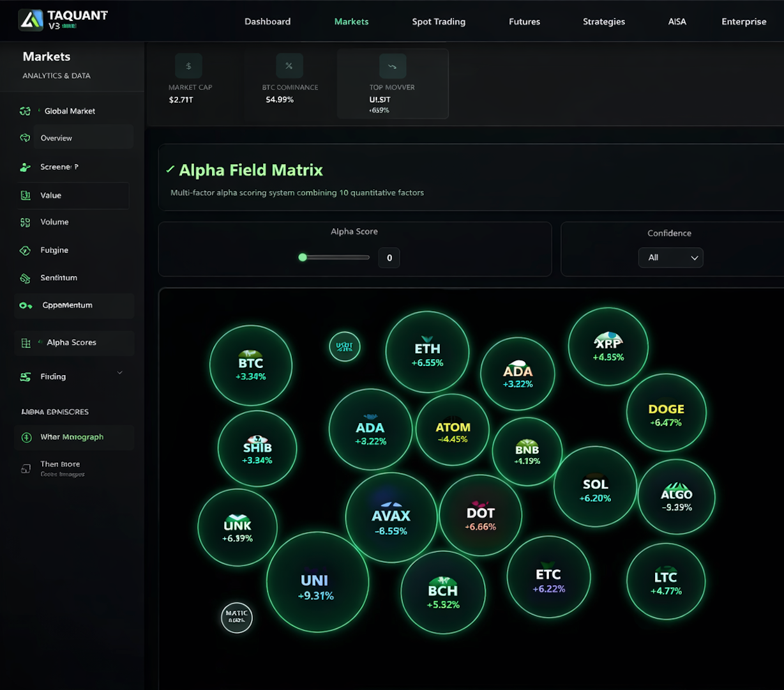This screenshot has width=784, height=690.
Task: Expand the Finding sidebar section chevron
Action: point(119,373)
